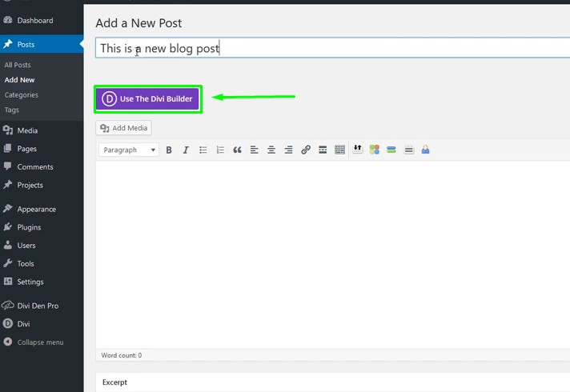Align text left
Viewport: 570px width, 392px height.
[x=255, y=150]
